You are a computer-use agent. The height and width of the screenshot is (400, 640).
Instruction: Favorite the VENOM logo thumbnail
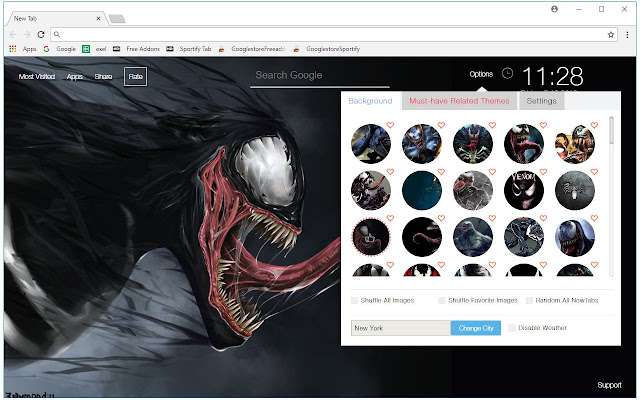(543, 172)
